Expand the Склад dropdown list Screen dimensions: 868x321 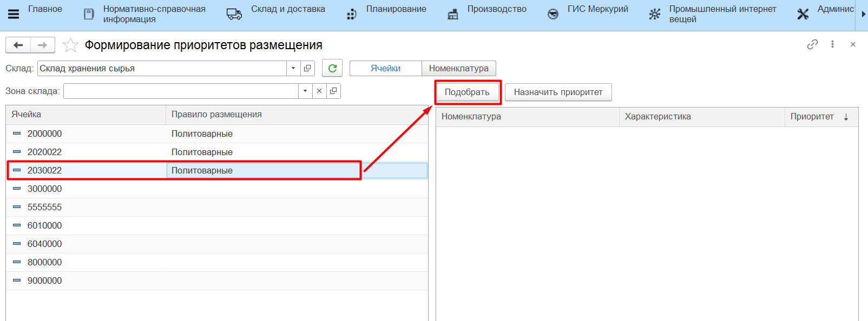click(293, 68)
